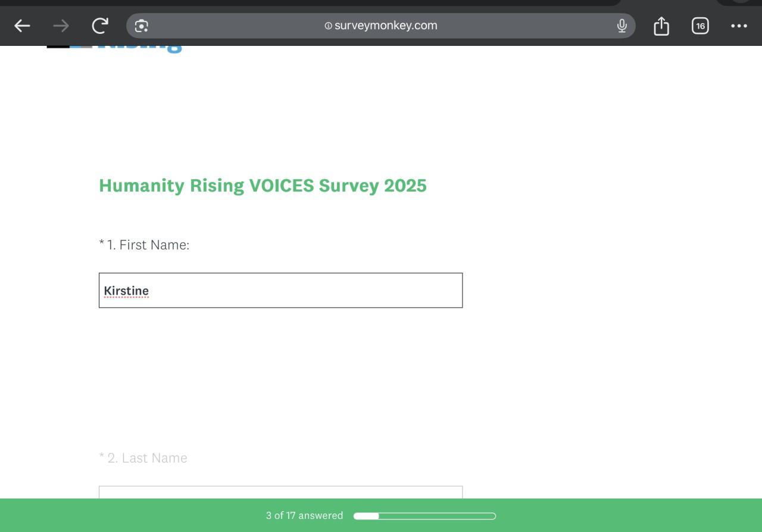
Task: Click the survey progress bar
Action: tap(424, 516)
